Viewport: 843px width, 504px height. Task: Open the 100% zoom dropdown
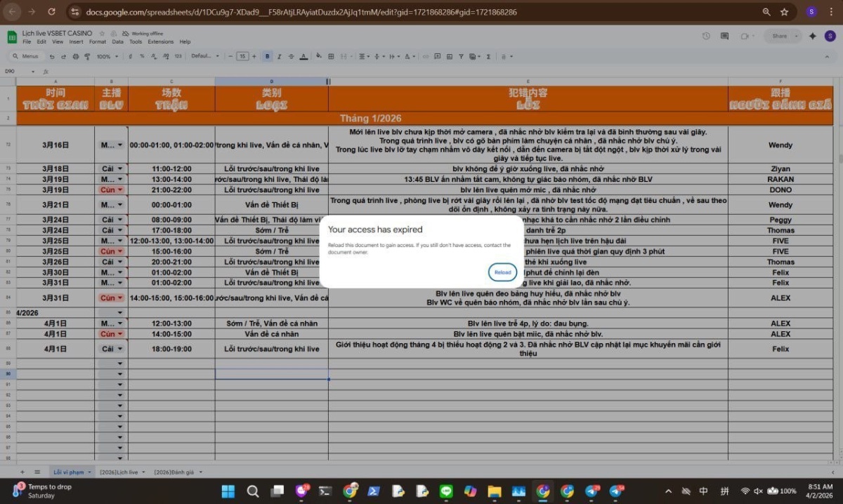pos(107,56)
